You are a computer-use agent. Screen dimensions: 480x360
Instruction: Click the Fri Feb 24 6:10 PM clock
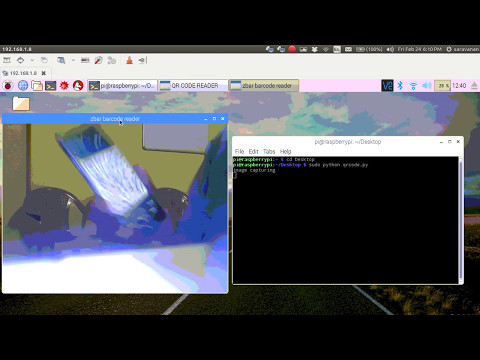point(420,49)
